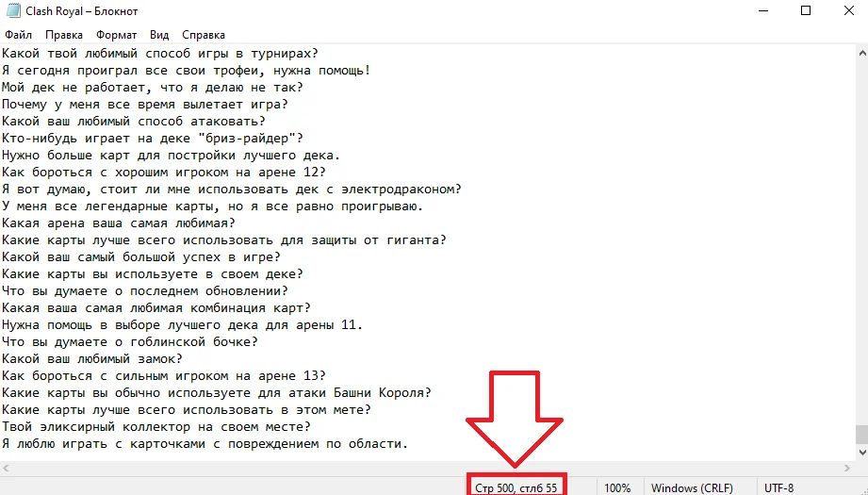Click the Notepad app icon in title bar
The image size is (868, 495).
pyautogui.click(x=13, y=10)
